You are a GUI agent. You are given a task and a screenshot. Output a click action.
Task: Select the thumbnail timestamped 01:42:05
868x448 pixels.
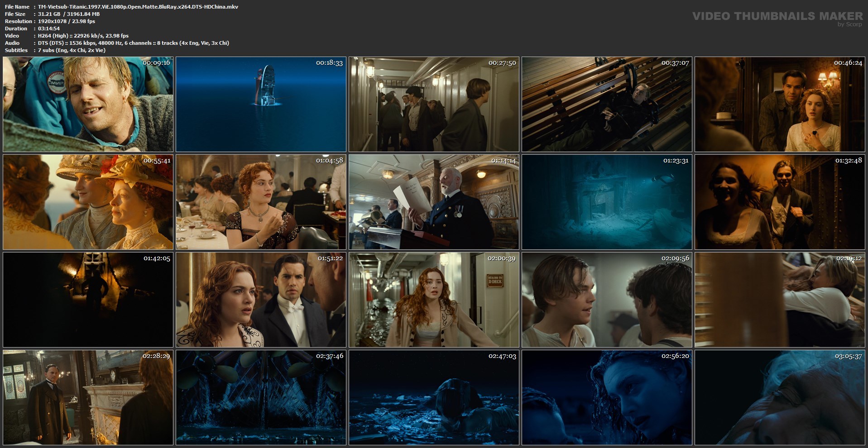[88, 300]
